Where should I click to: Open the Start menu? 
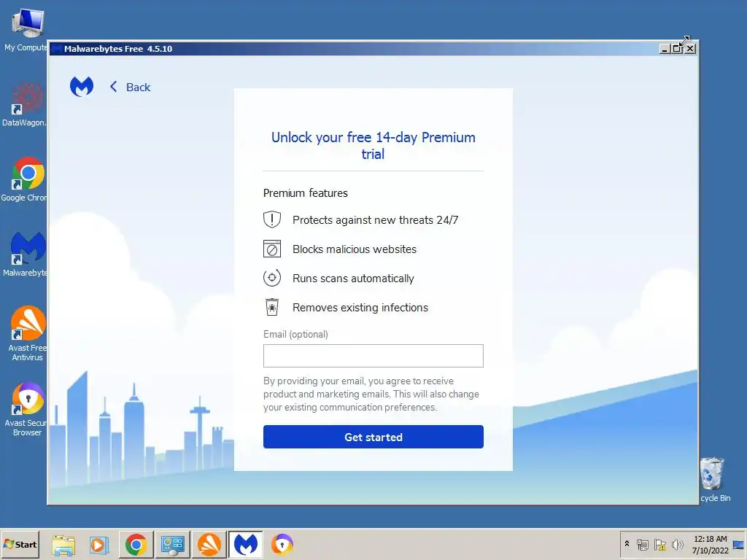20,544
